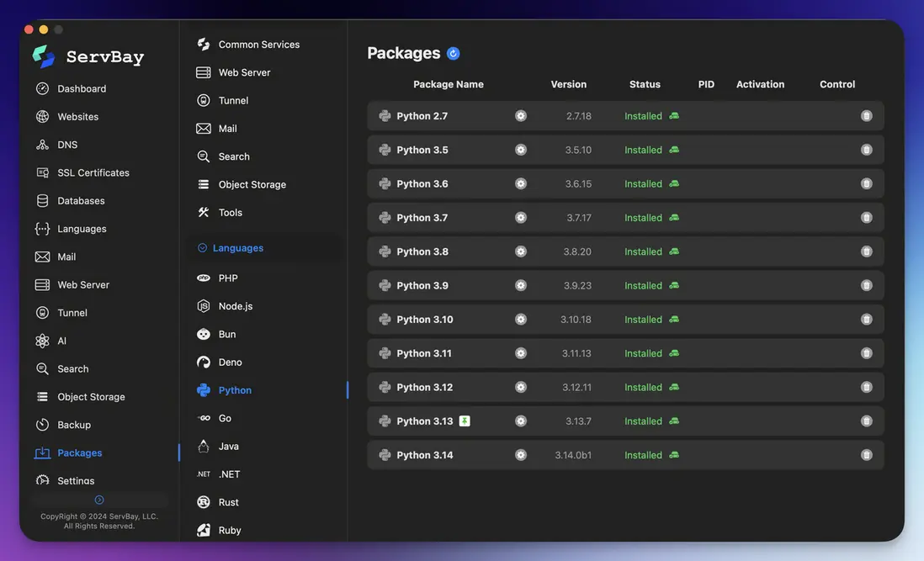Click the ServBay logo icon
924x561 pixels.
[44, 56]
